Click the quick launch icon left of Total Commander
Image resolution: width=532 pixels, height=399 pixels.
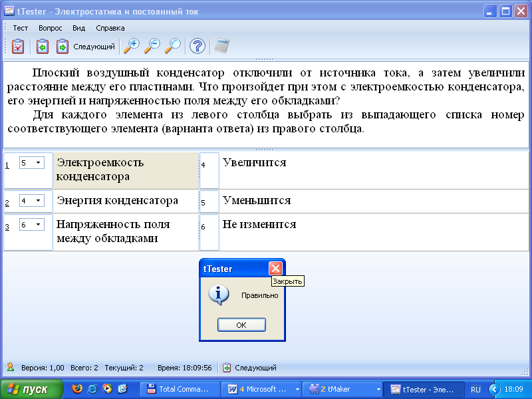tap(122, 388)
